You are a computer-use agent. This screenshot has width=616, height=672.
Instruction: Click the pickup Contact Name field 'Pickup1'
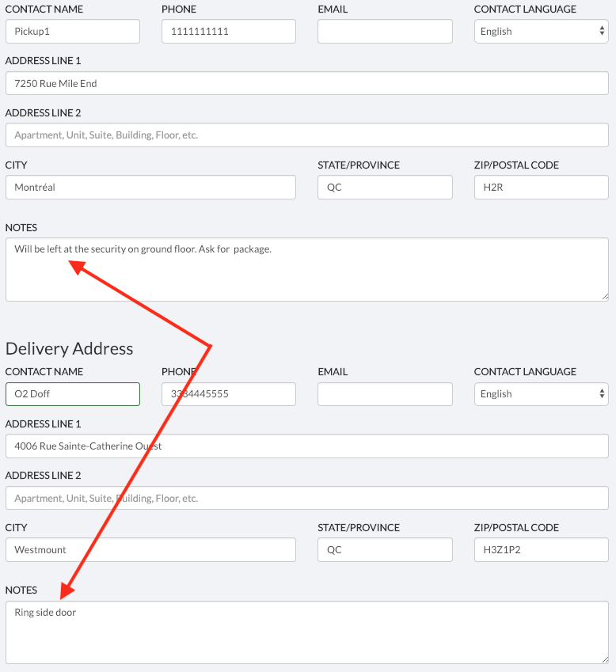click(x=72, y=32)
